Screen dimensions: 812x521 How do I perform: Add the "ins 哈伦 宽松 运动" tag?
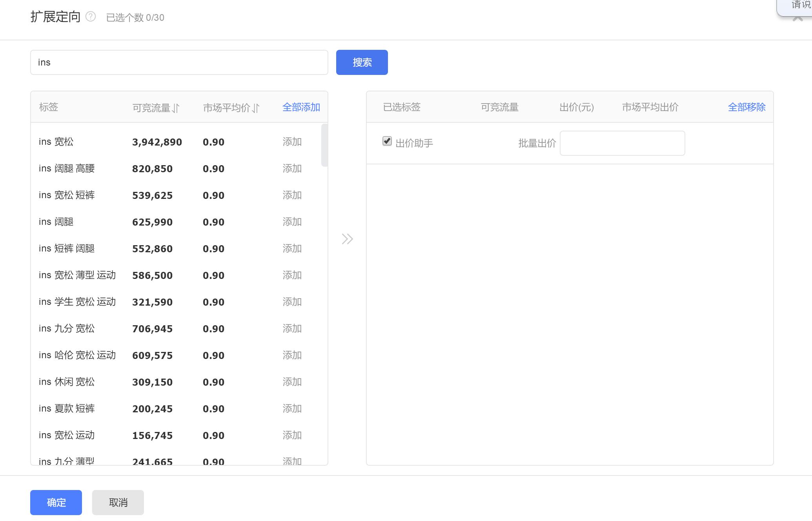click(x=292, y=355)
